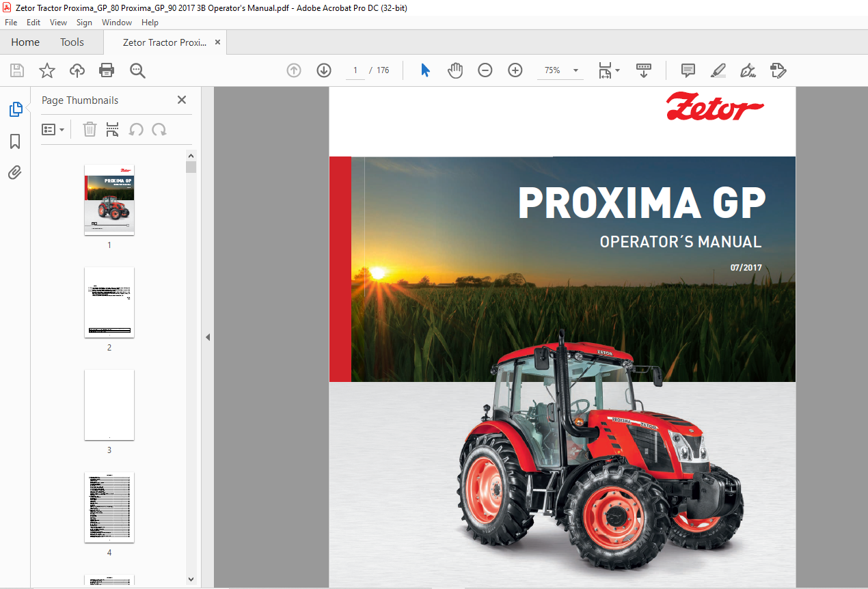
Task: Close the Page Thumbnails panel
Action: tap(182, 100)
